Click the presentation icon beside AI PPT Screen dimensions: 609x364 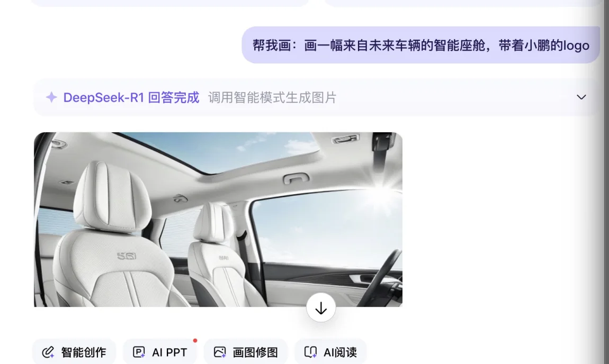139,352
